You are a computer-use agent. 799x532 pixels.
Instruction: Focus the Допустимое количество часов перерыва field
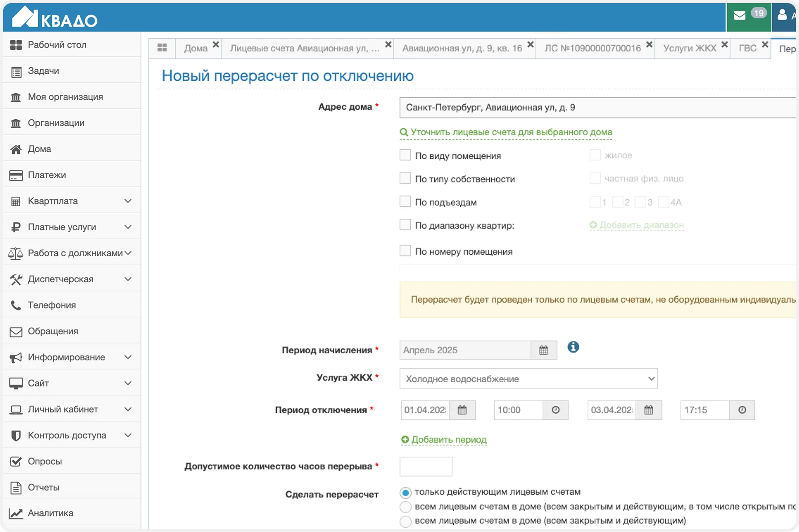coord(426,466)
